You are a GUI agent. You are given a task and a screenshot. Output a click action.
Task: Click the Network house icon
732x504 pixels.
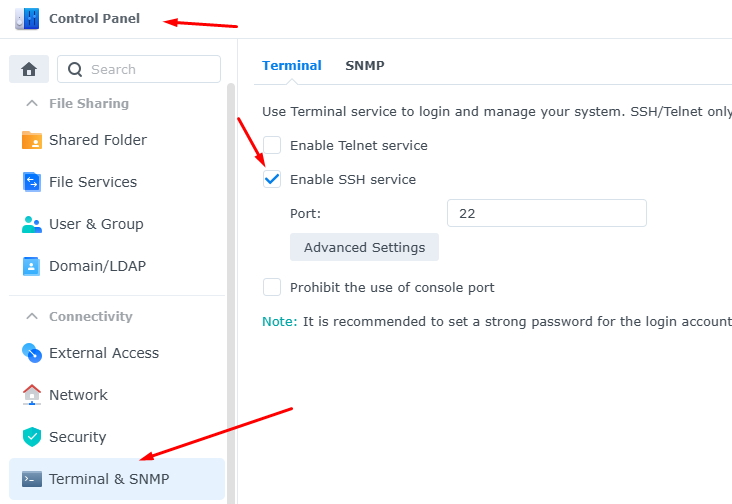coord(32,395)
